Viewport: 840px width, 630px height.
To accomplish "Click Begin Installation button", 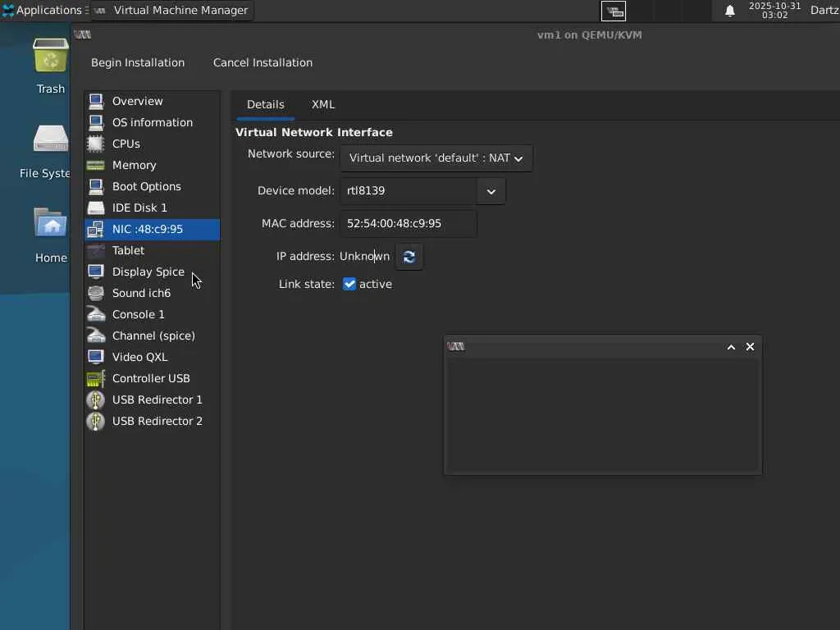I will tap(138, 62).
